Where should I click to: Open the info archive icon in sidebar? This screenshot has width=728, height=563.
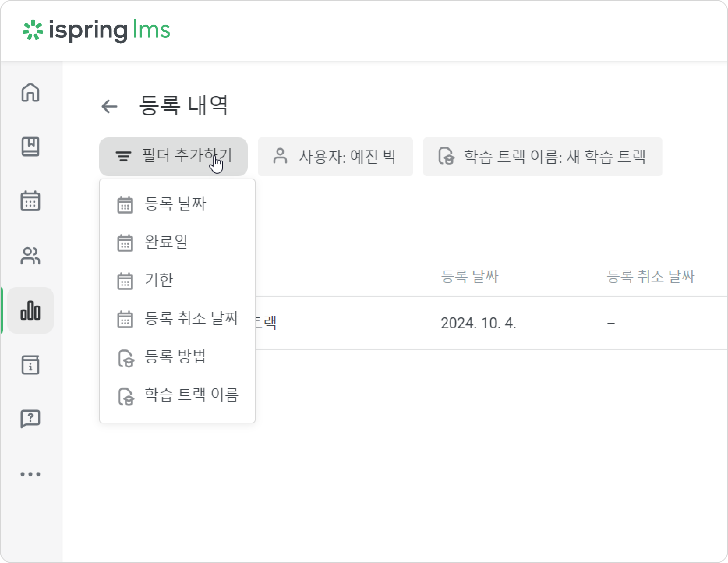[30, 365]
